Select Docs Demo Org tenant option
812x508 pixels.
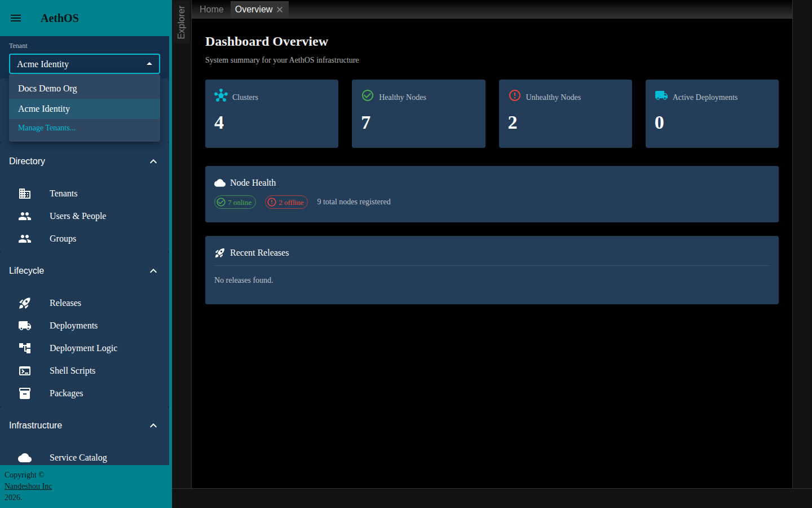(x=85, y=89)
